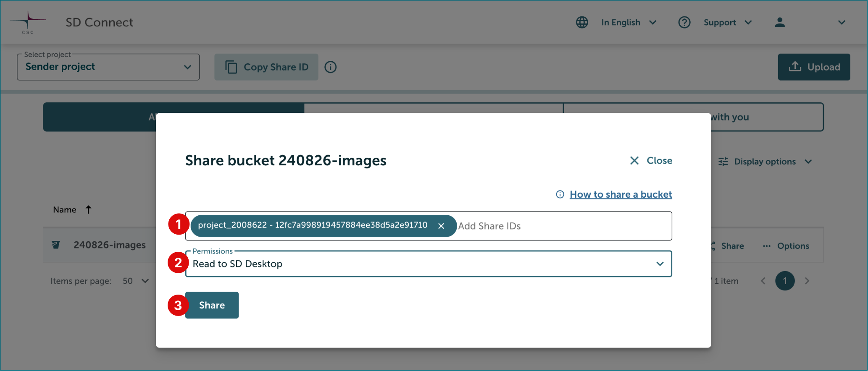Expand the Display options chevron
Screen dimensions: 868x371
(x=808, y=162)
